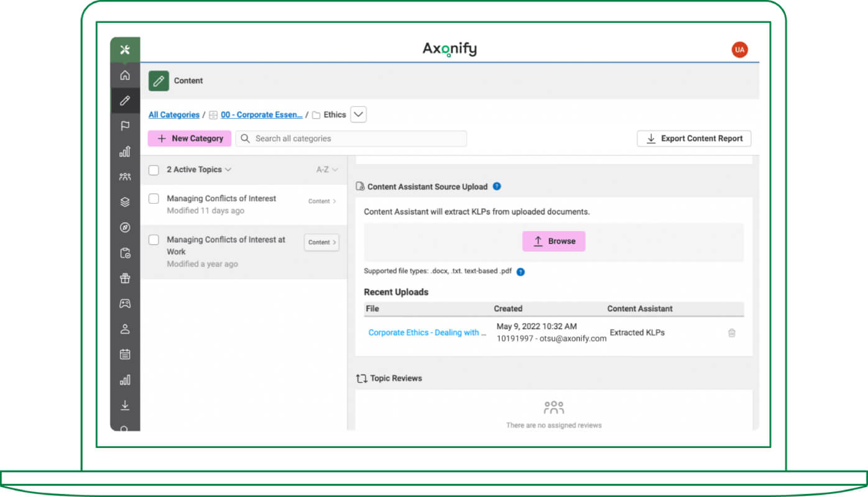Click the File column header
Screen dimensions: 868x497
(372, 309)
